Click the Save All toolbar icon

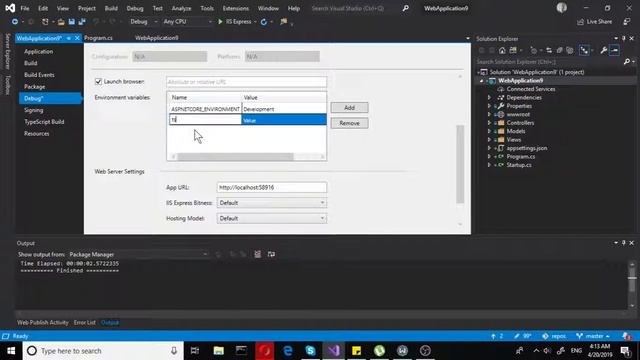[x=82, y=22]
